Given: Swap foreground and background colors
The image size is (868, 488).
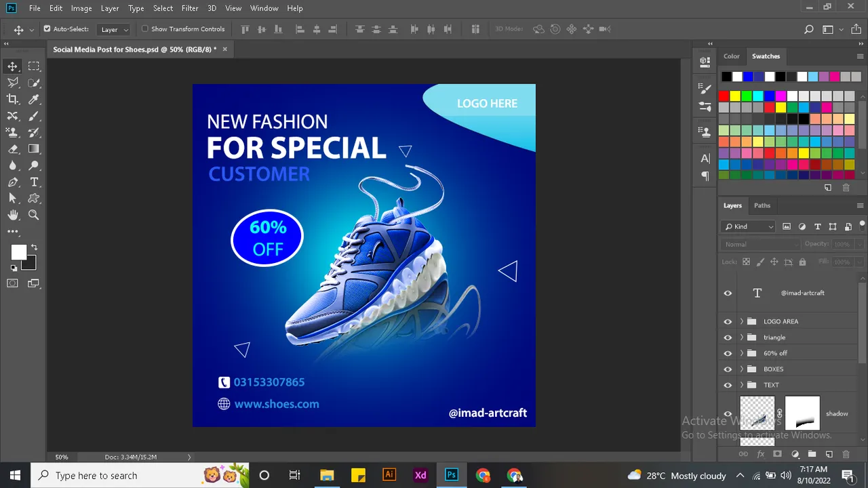Looking at the screenshot, I should coord(34,247).
